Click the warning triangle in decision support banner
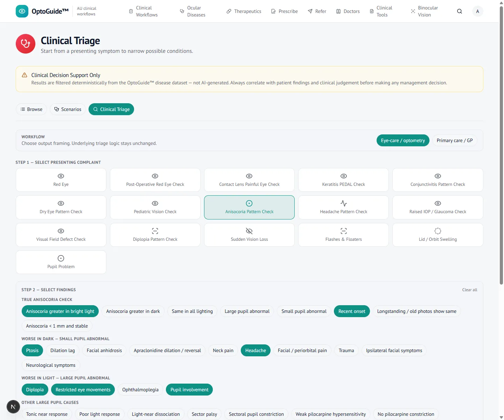The image size is (504, 420). (24, 75)
